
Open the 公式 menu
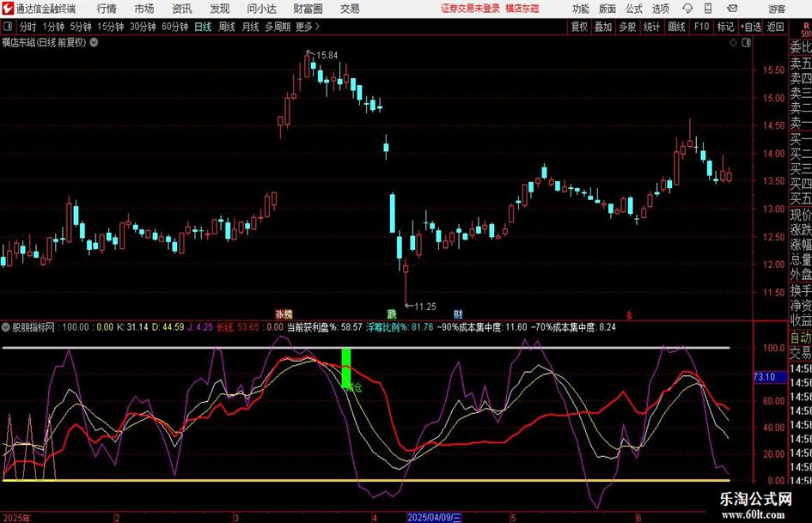point(633,9)
